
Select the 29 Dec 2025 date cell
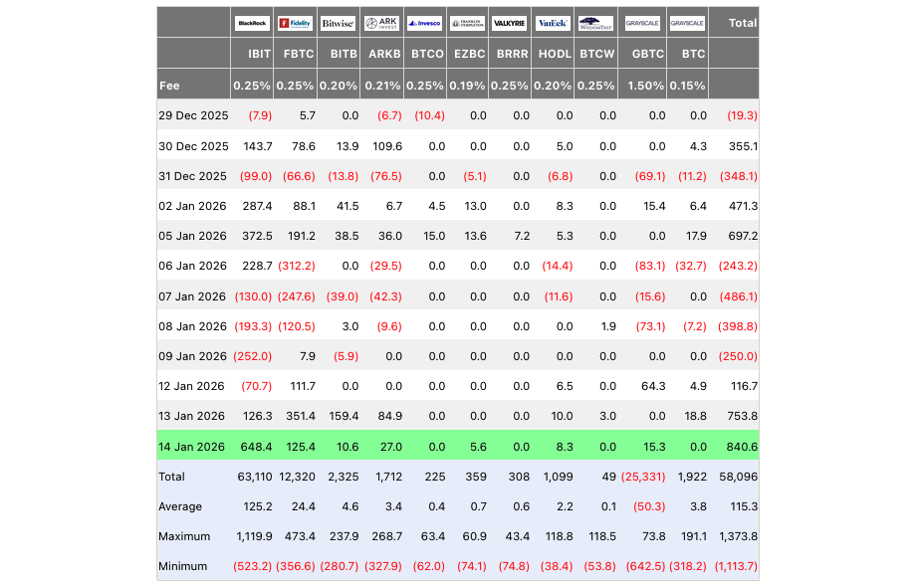193,115
